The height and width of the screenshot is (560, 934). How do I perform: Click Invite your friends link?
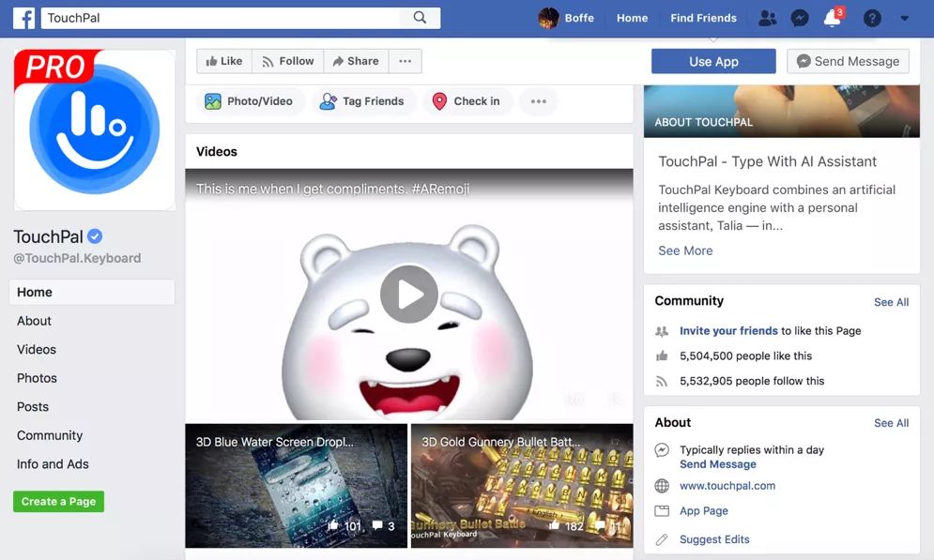click(728, 331)
